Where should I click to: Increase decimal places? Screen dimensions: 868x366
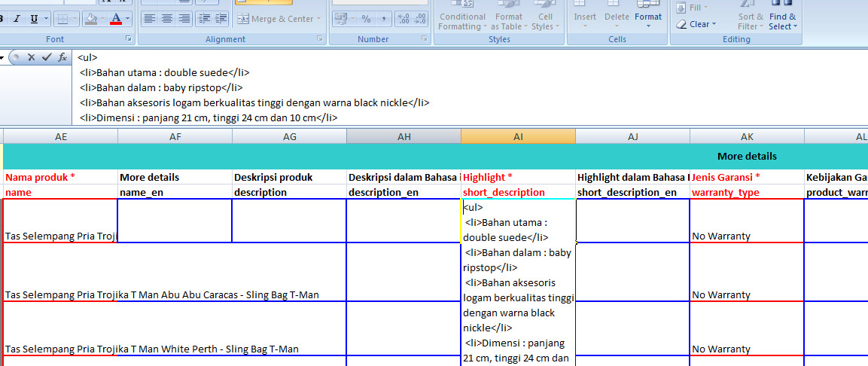click(x=404, y=20)
